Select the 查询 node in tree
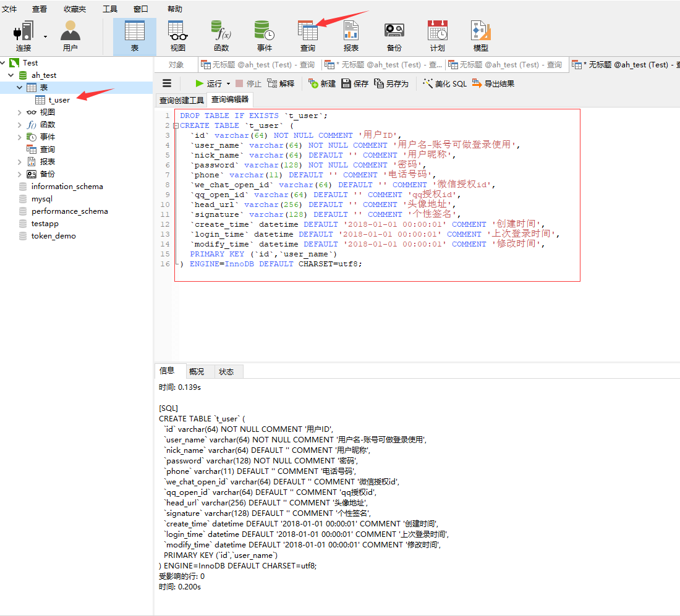Image resolution: width=680 pixels, height=616 pixels. point(48,150)
